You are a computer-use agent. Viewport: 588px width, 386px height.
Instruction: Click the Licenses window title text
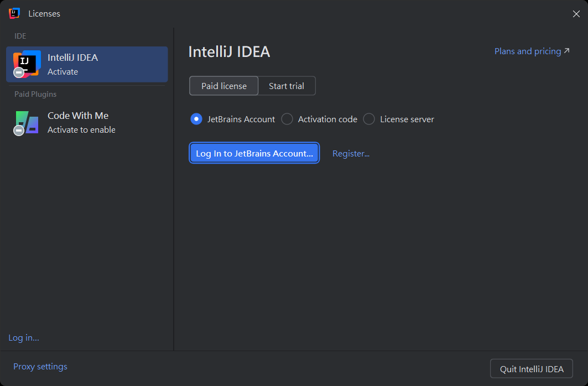pos(44,13)
